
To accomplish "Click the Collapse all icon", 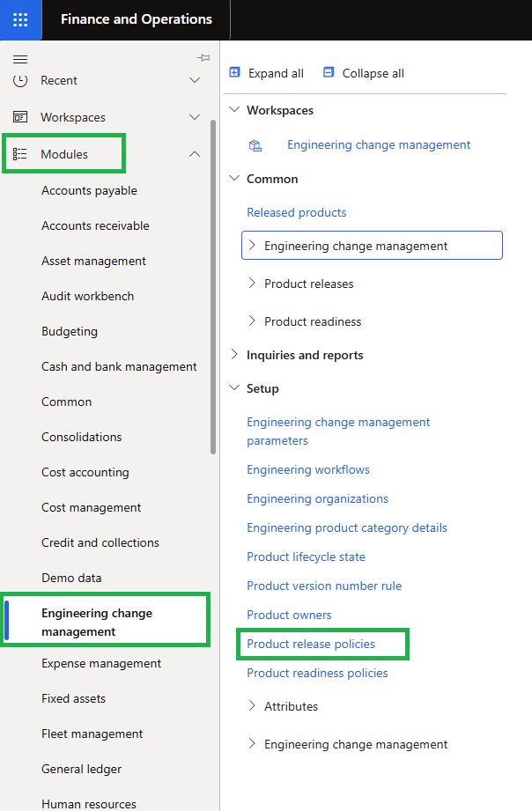I will (x=329, y=72).
